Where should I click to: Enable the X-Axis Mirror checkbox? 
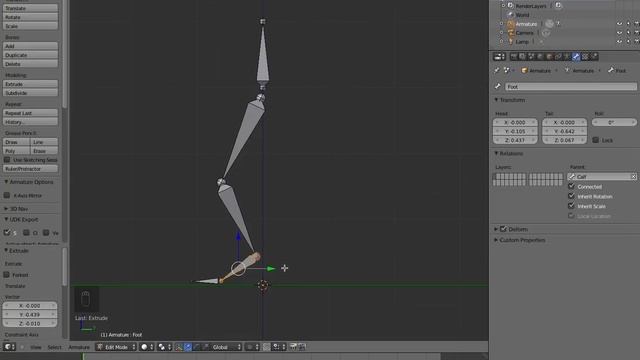pyautogui.click(x=7, y=196)
